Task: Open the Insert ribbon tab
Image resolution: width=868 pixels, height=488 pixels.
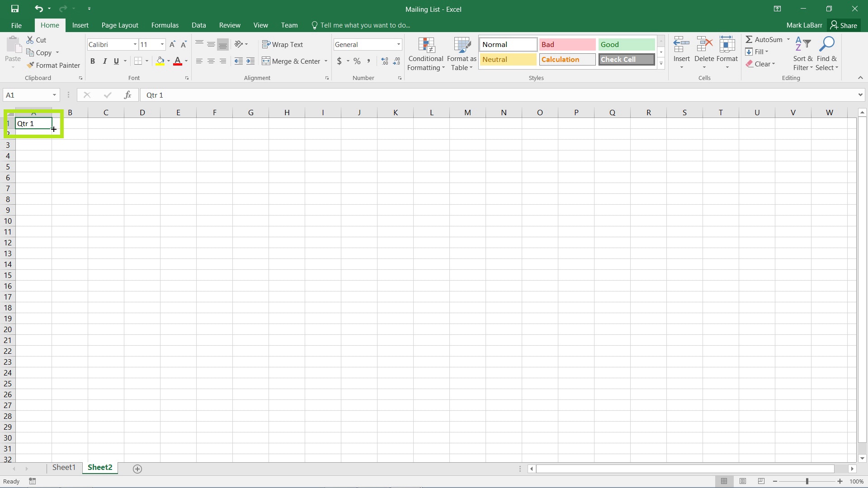Action: 80,25
